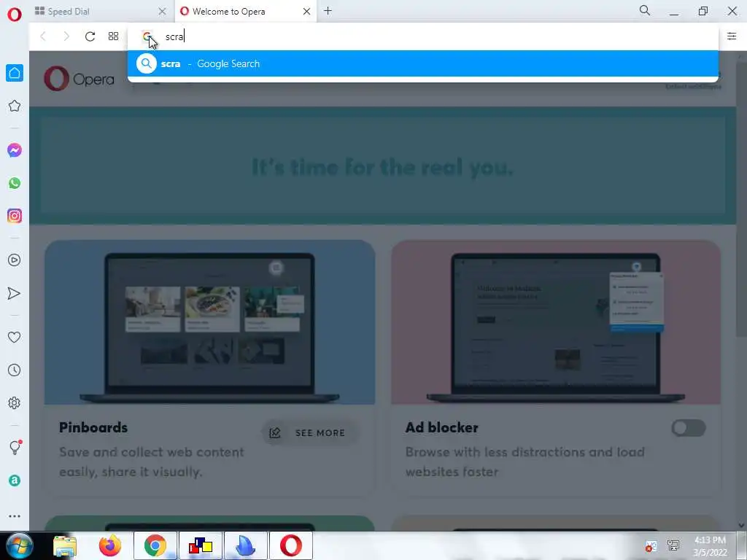Go to the Home sidebar icon
Image resolution: width=747 pixels, height=560 pixels.
(x=15, y=74)
